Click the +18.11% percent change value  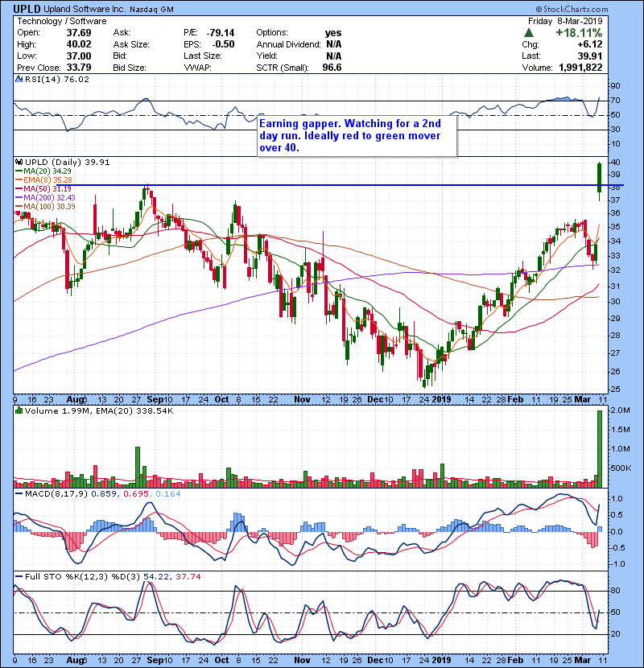pyautogui.click(x=579, y=33)
